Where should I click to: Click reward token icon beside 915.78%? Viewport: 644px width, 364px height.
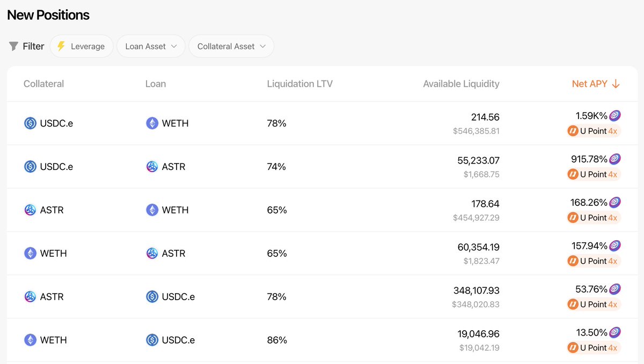point(615,159)
